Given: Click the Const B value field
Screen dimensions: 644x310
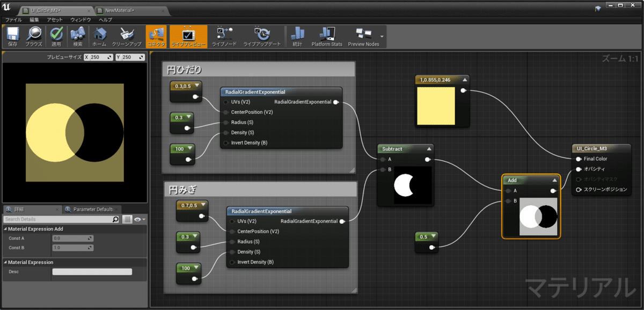Looking at the screenshot, I should 72,248.
